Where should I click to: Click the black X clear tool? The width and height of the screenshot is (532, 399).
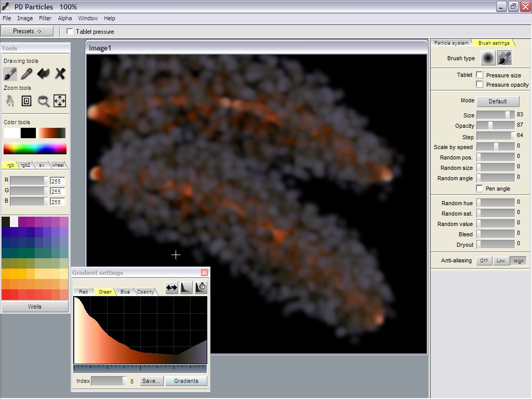point(60,74)
